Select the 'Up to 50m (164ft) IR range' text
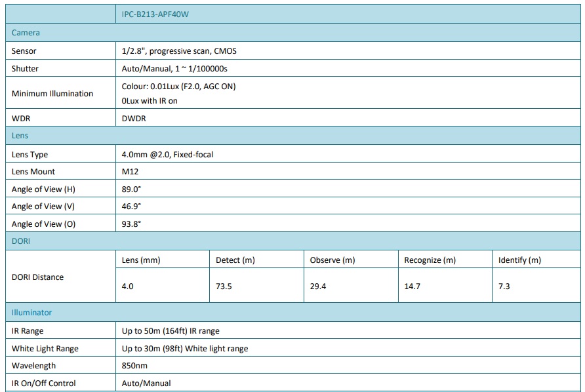 pos(171,331)
